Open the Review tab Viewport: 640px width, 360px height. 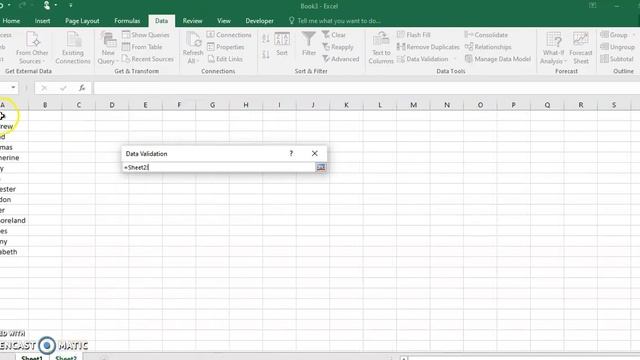tap(192, 21)
